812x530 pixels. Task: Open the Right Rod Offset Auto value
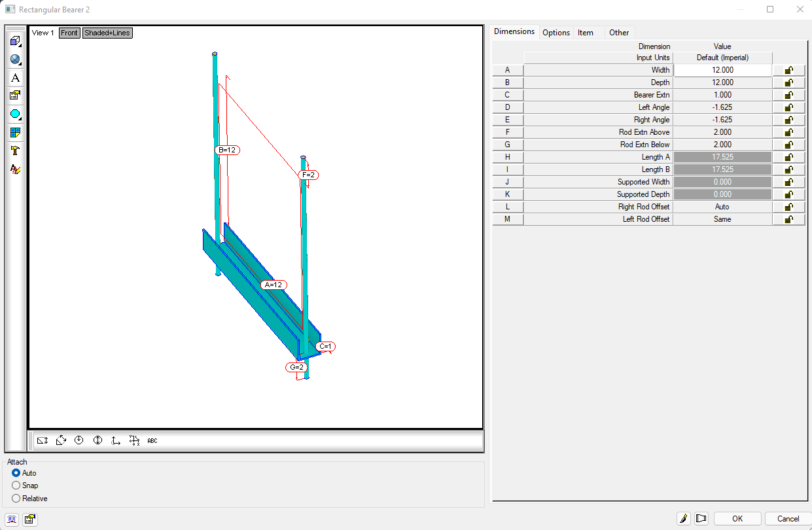(x=722, y=206)
